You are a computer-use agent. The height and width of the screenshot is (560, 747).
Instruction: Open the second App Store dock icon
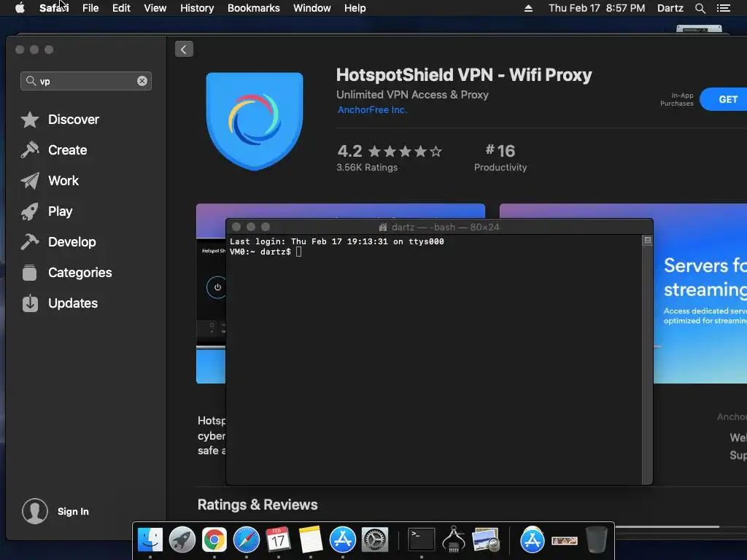pos(532,540)
